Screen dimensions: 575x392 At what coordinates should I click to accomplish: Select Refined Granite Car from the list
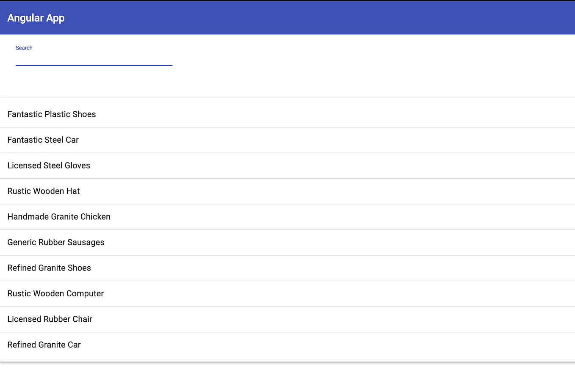click(44, 345)
